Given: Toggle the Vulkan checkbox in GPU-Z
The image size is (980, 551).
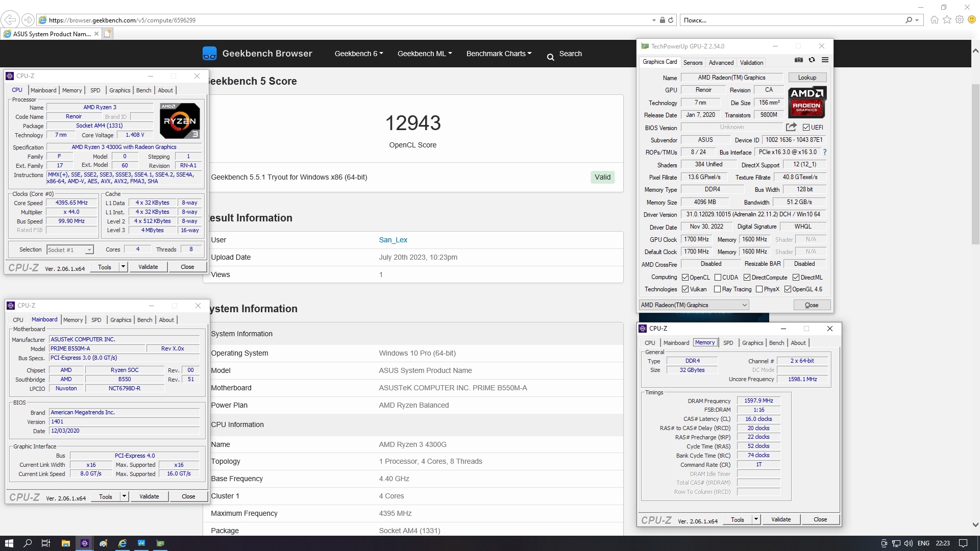Looking at the screenshot, I should coord(685,289).
